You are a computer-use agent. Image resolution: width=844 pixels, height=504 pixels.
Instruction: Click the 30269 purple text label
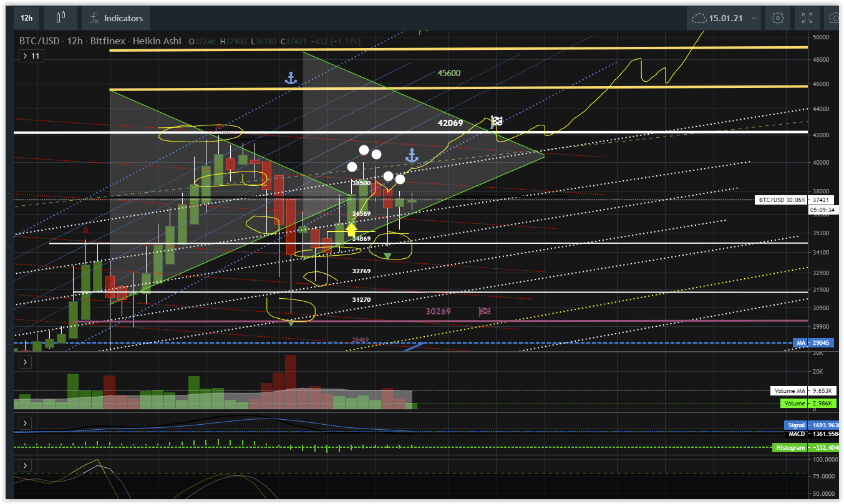point(439,311)
